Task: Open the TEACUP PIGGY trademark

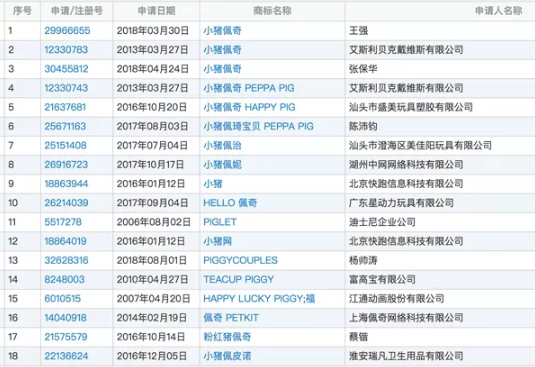Action: (x=238, y=279)
